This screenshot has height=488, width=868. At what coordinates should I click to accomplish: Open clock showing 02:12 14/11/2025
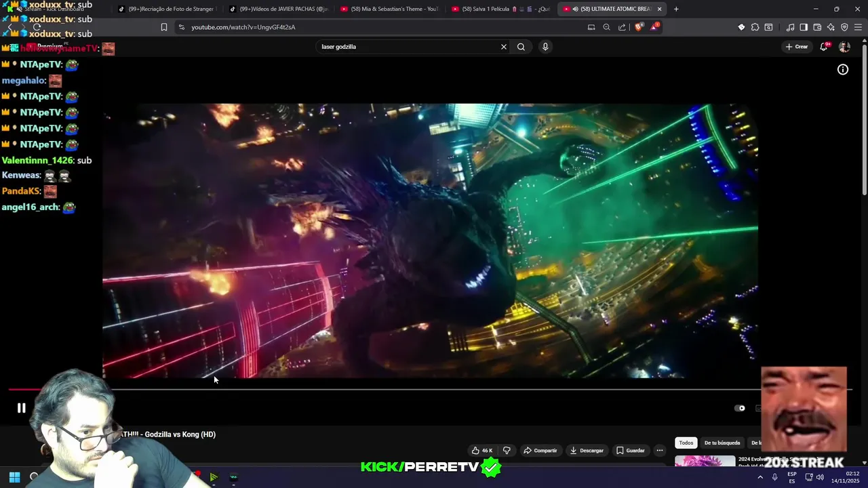[x=846, y=477]
